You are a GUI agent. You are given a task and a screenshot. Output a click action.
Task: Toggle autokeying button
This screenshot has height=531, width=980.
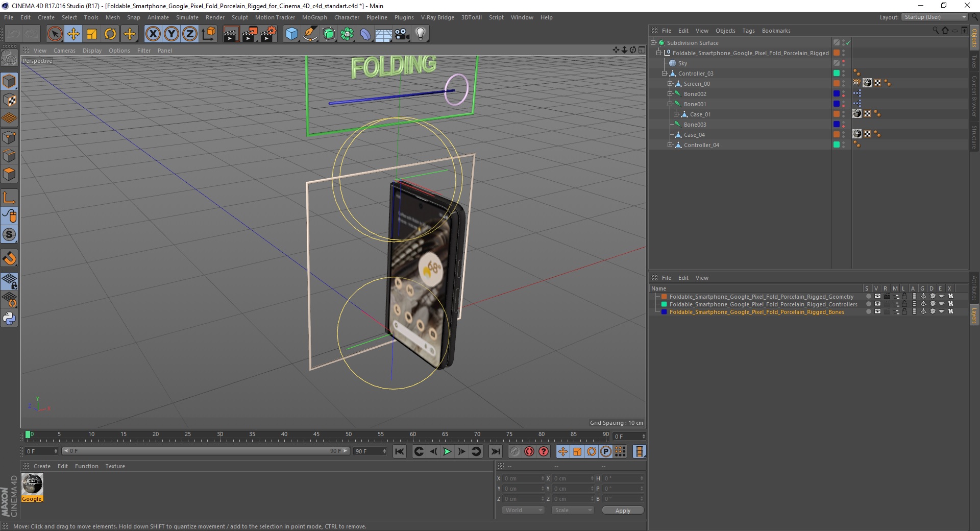coord(529,451)
